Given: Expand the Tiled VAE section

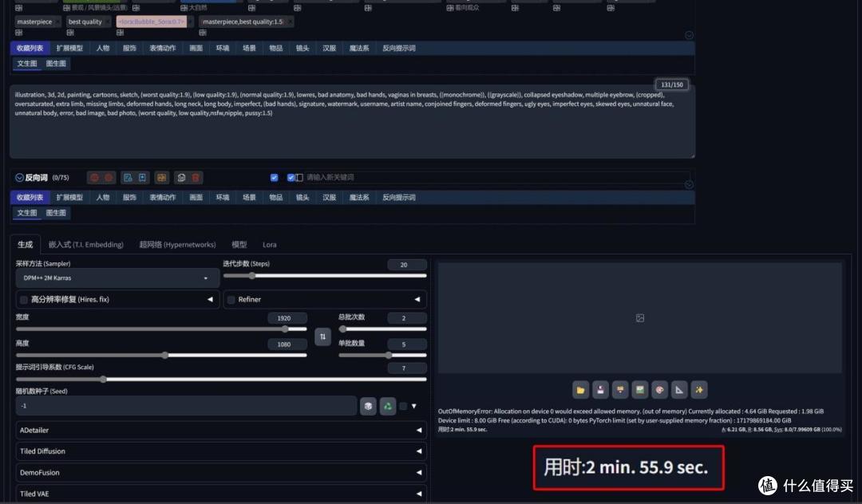Looking at the screenshot, I should (222, 494).
